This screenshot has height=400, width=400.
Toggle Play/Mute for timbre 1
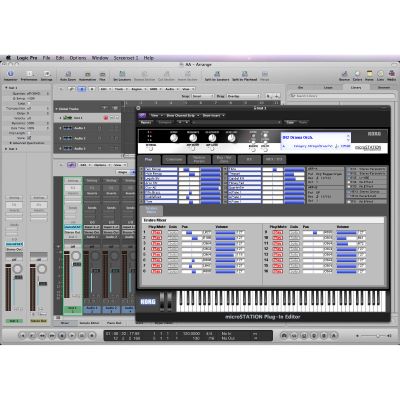coord(156,232)
